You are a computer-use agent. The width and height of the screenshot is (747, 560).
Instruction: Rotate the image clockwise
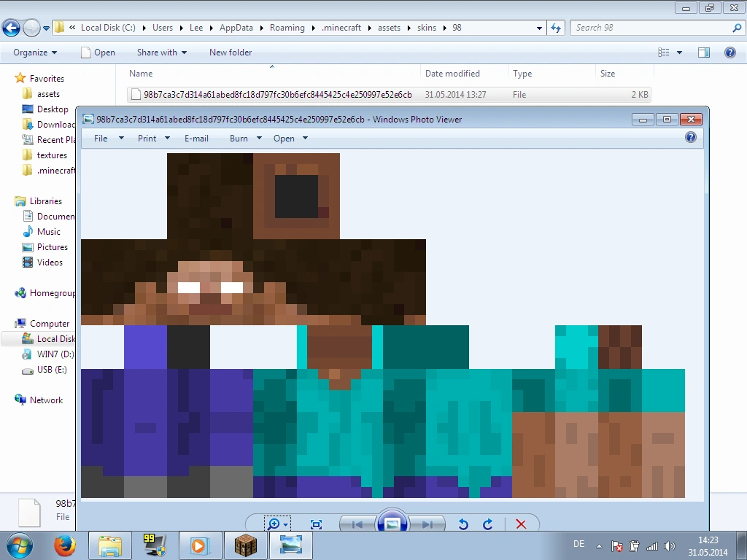coord(488,524)
